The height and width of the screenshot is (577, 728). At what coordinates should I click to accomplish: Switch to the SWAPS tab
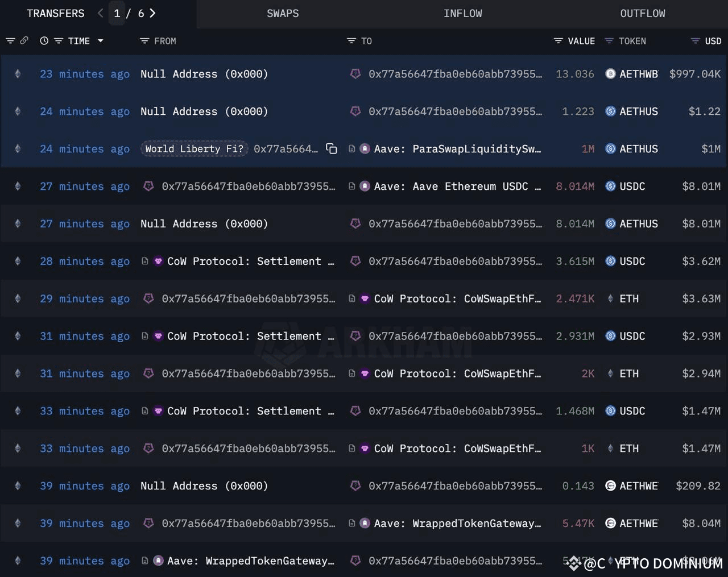pos(283,14)
